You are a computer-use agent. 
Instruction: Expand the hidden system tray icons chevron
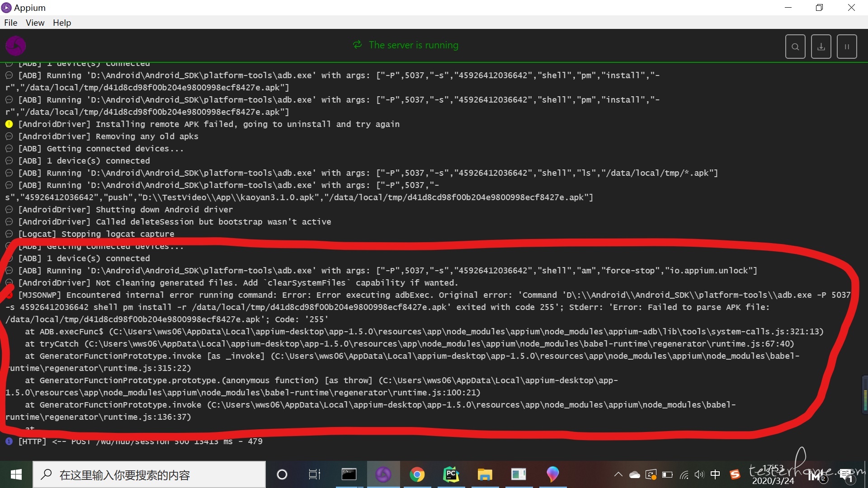[618, 474]
